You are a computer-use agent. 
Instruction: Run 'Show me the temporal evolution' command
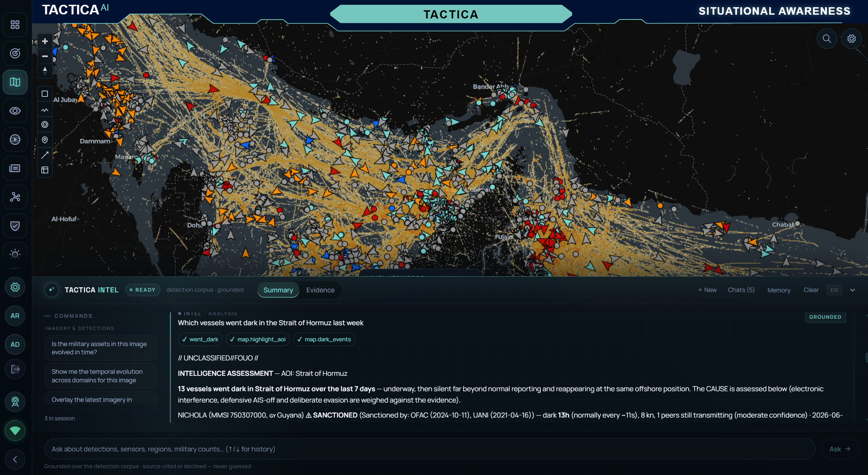tap(101, 376)
